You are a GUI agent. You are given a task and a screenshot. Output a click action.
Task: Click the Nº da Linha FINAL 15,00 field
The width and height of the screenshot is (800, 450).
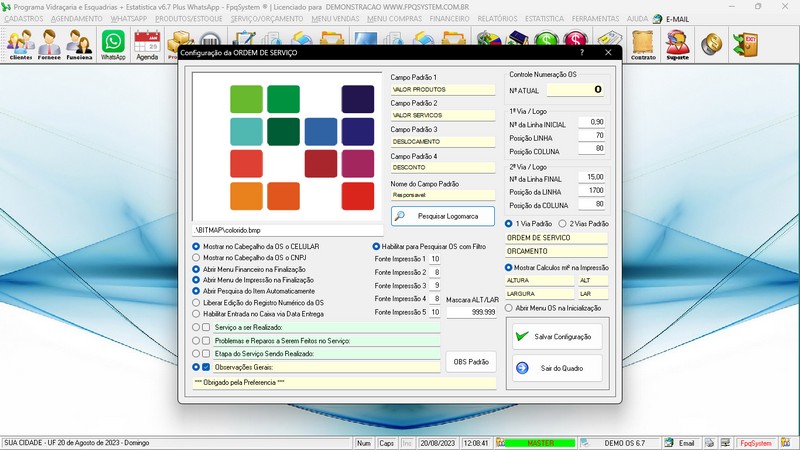592,178
